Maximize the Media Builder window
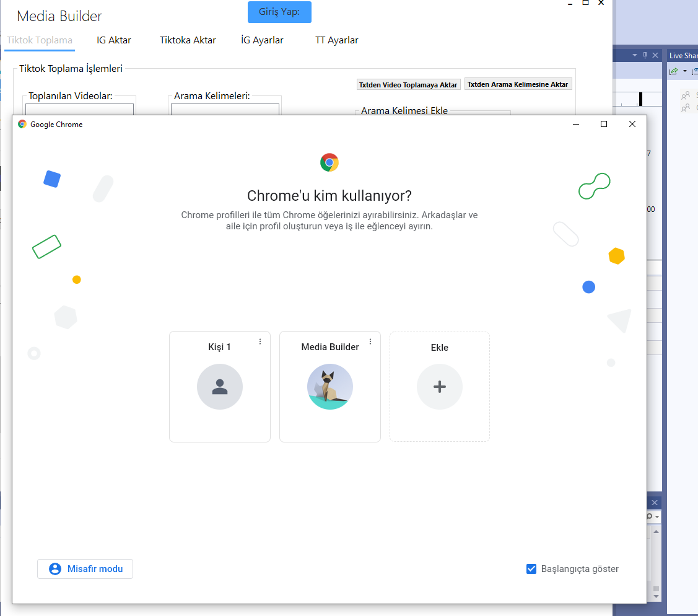 tap(585, 3)
